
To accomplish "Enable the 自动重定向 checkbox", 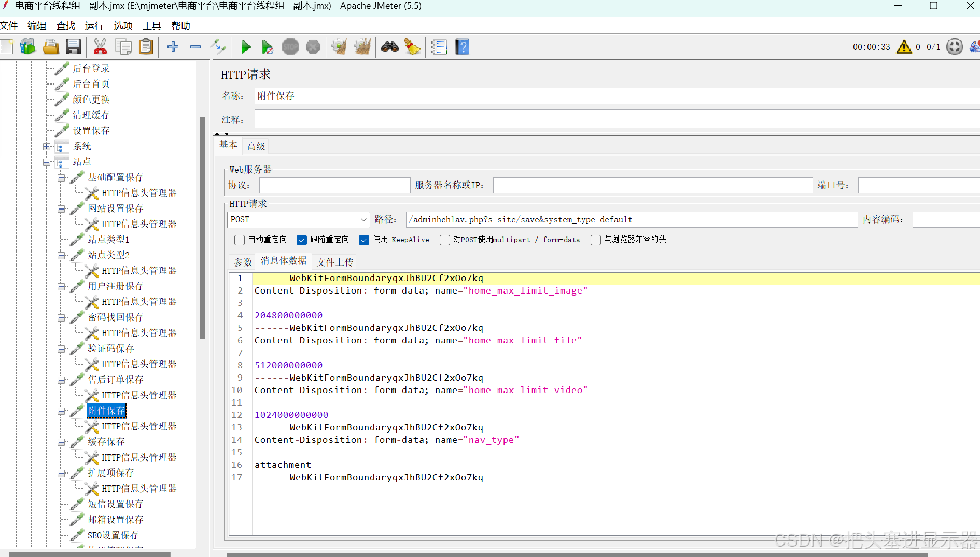I will coord(240,240).
